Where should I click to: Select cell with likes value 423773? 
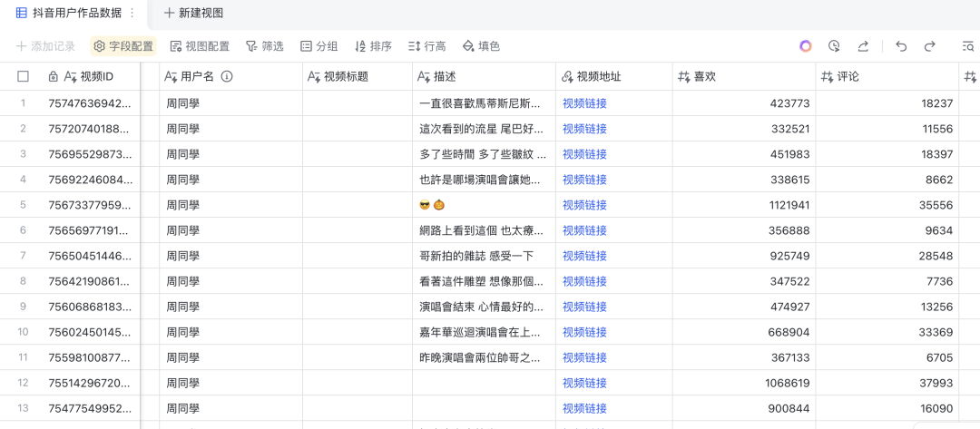[744, 103]
